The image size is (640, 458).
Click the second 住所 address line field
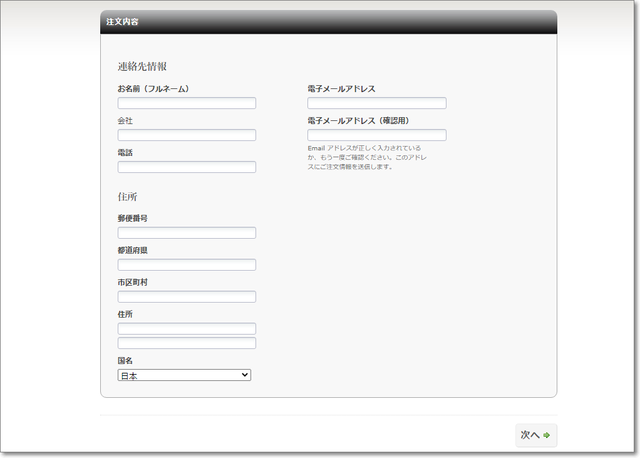point(187,343)
